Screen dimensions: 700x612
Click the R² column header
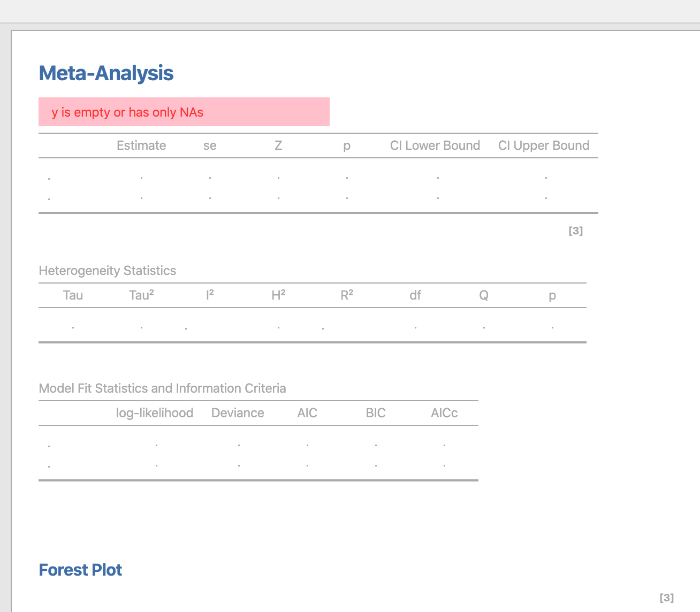[347, 295]
